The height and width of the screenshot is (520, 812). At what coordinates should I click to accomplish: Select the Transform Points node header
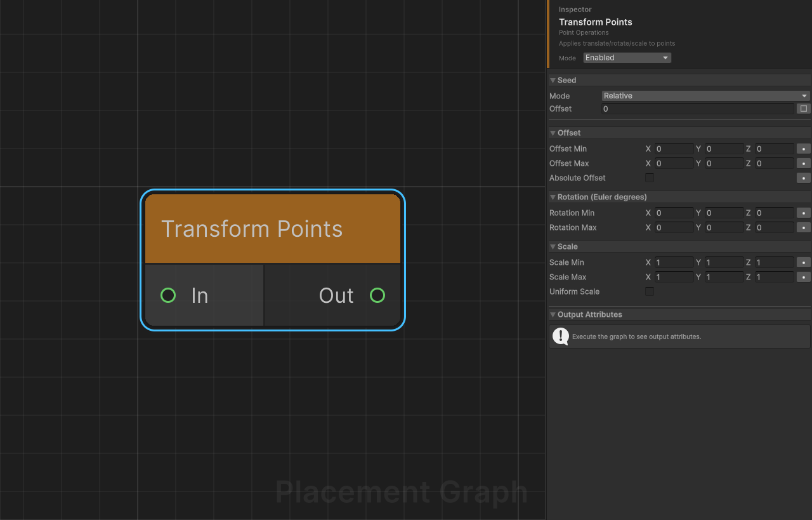pos(273,229)
